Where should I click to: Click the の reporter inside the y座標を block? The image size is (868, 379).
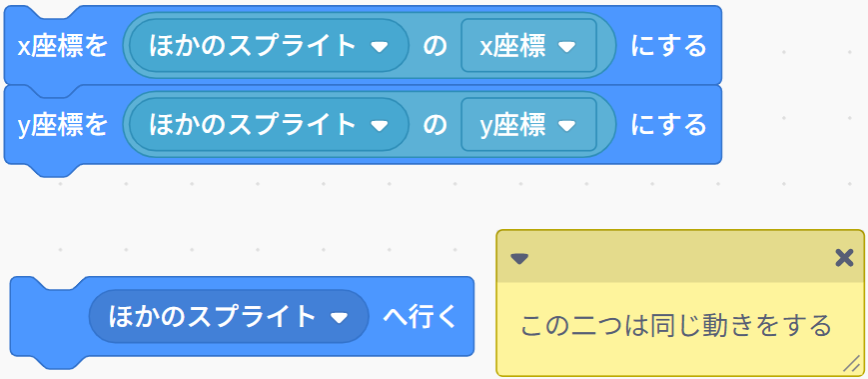point(434,125)
